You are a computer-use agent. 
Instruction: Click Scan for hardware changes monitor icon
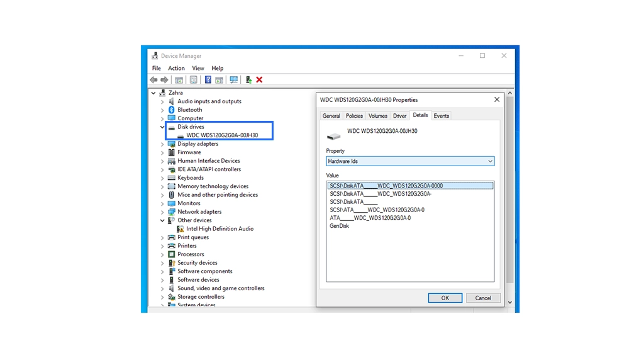(234, 80)
